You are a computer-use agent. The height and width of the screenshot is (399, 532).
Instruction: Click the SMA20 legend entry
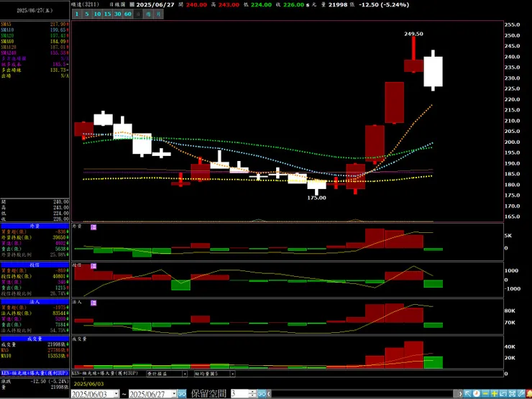pyautogui.click(x=35, y=36)
